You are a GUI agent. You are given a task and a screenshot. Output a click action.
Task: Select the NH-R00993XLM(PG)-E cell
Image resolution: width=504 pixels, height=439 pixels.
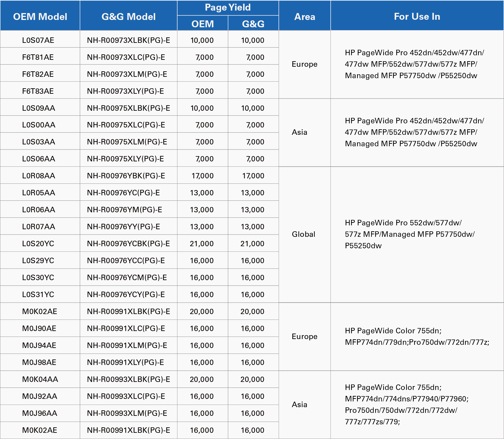coord(129,413)
